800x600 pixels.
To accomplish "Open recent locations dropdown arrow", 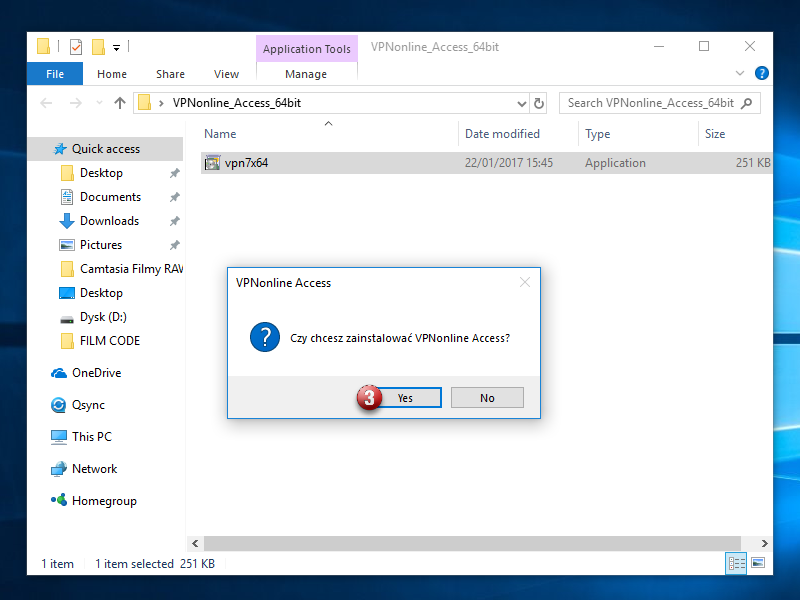I will (x=99, y=103).
